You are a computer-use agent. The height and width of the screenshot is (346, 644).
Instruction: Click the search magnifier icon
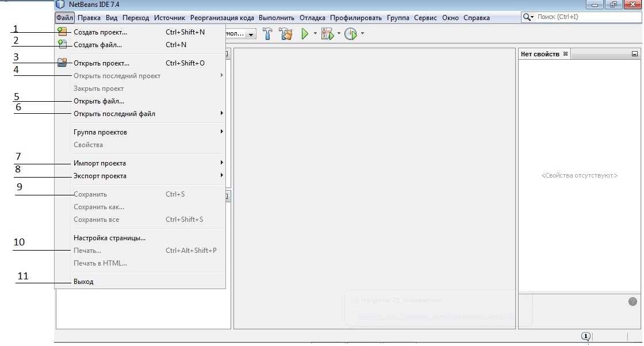click(x=528, y=17)
